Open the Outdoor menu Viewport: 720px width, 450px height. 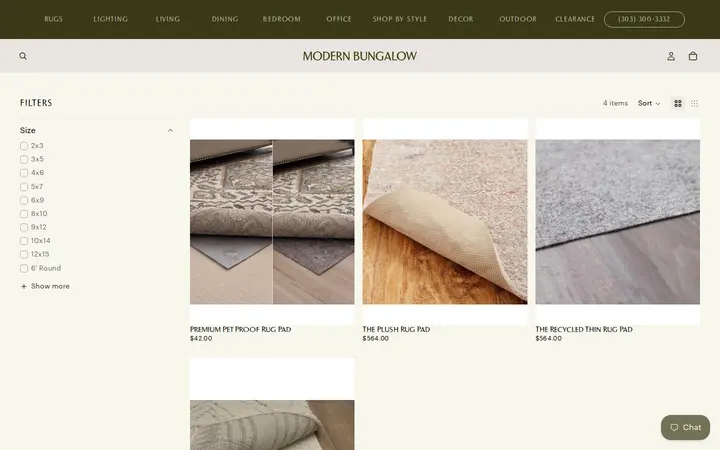click(518, 19)
